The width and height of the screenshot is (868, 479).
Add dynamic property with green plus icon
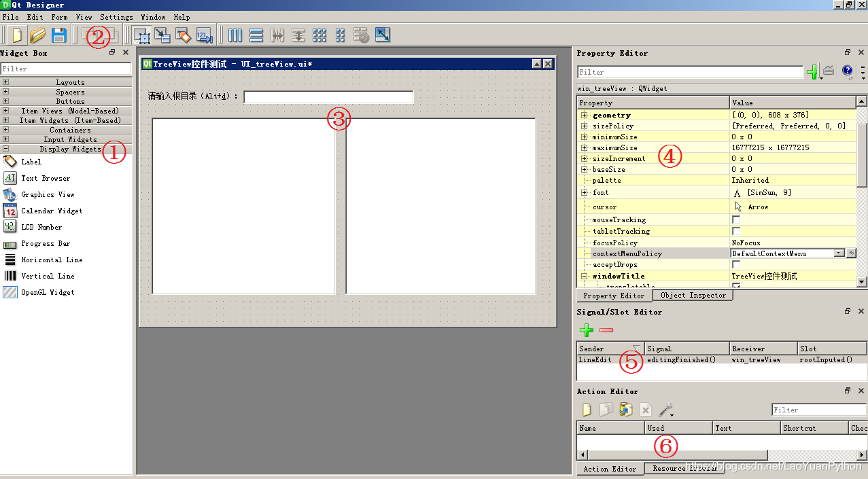812,71
